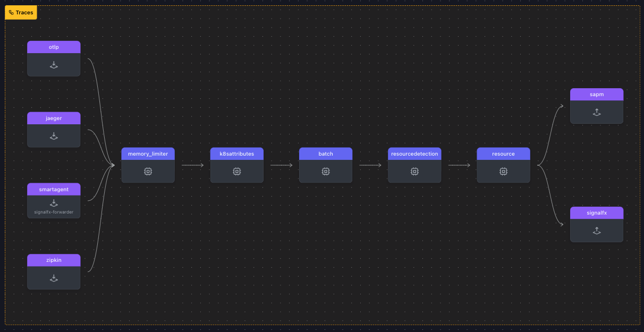644x332 pixels.
Task: Select the resource processor header
Action: tap(503, 154)
